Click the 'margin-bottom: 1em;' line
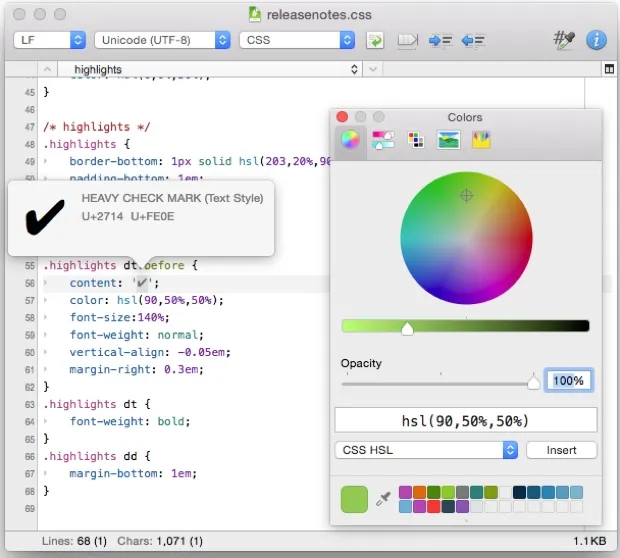The width and height of the screenshot is (620, 558). click(133, 473)
